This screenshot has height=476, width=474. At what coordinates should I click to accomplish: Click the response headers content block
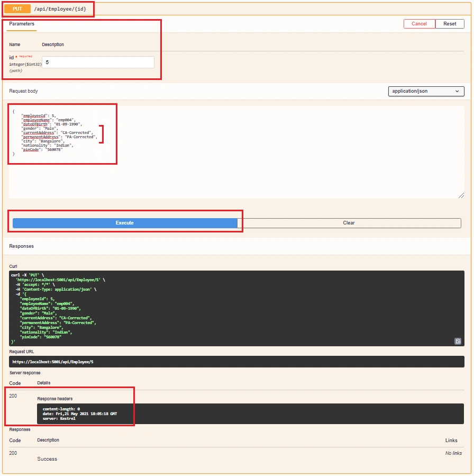click(x=250, y=414)
